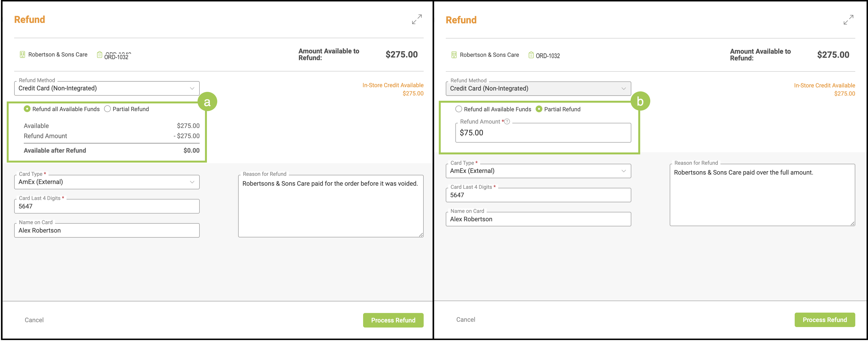Click the $75.00 Refund Amount field
868x341 pixels.
point(543,133)
